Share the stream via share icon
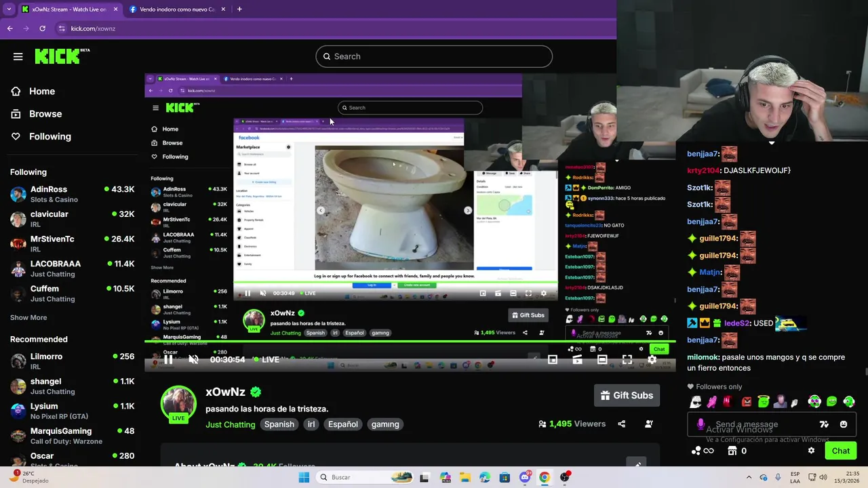Viewport: 868px width, 488px height. click(621, 424)
